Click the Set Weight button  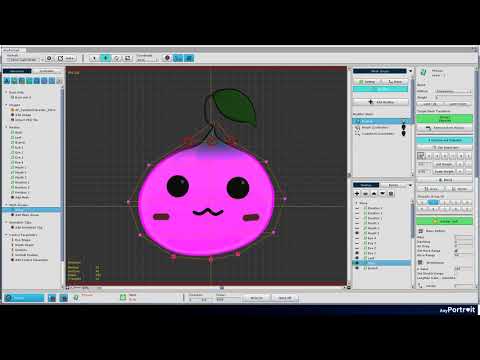(444, 164)
